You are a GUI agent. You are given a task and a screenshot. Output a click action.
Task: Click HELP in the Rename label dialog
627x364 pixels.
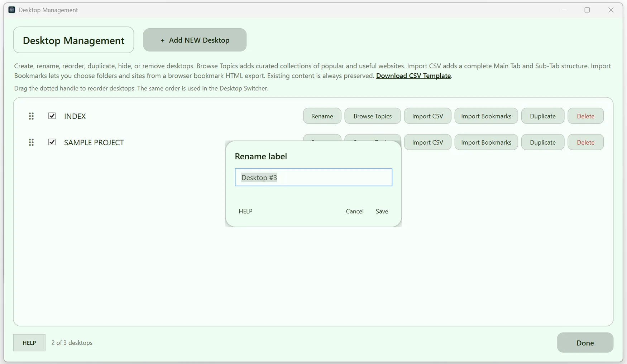pos(245,211)
